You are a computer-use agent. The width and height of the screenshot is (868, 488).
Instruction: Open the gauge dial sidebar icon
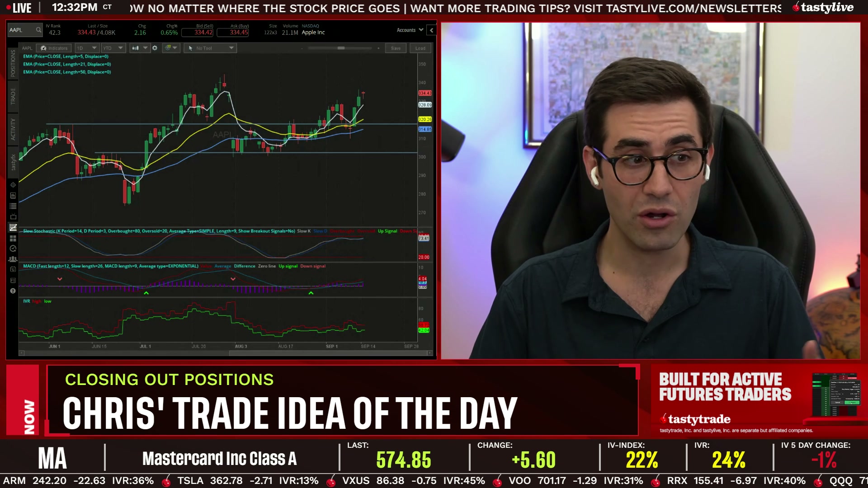13,249
